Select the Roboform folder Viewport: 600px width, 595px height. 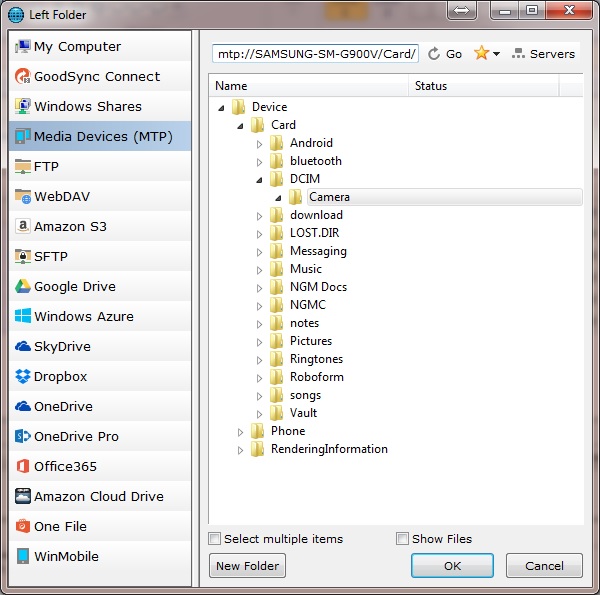[x=316, y=377]
